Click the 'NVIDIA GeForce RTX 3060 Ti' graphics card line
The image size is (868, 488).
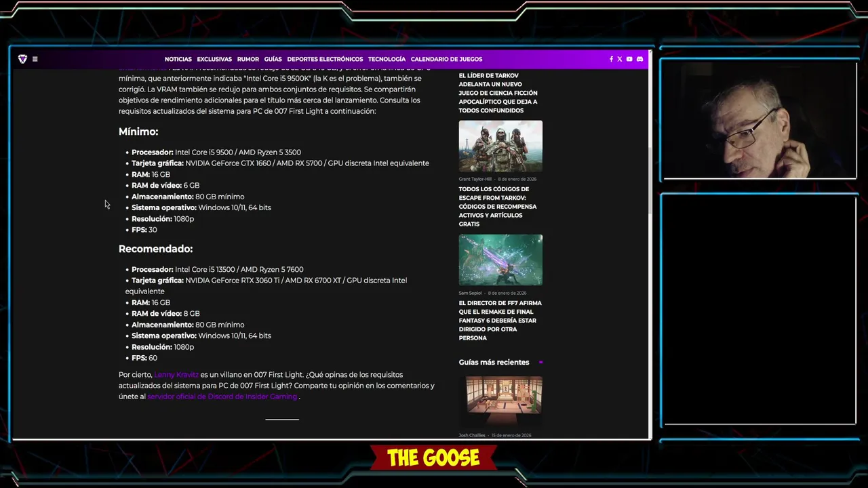[x=266, y=286]
